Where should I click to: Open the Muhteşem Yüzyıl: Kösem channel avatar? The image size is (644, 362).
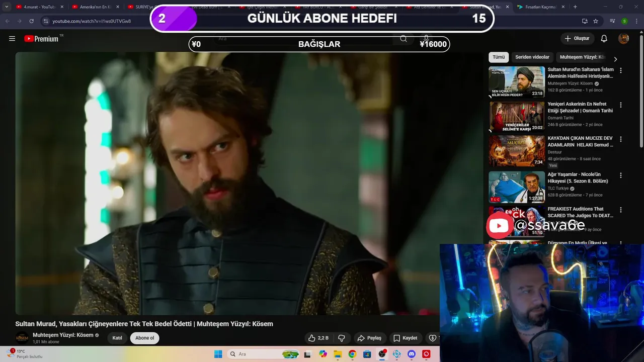22,338
